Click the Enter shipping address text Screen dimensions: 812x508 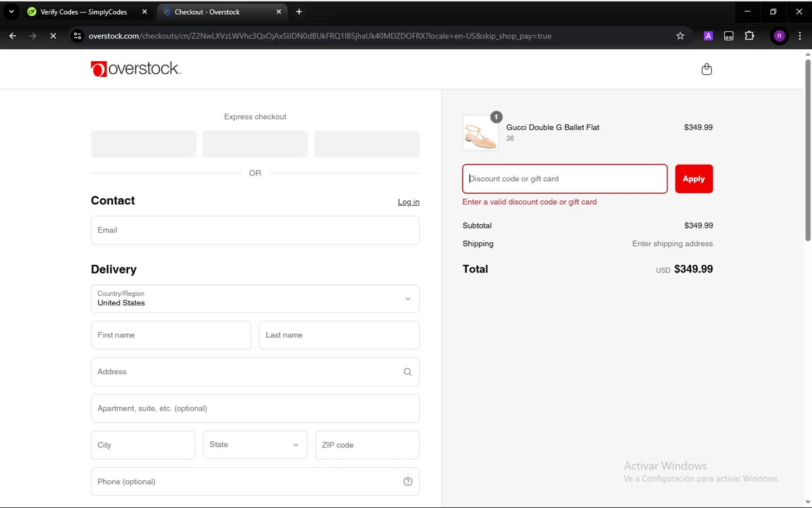coord(672,244)
